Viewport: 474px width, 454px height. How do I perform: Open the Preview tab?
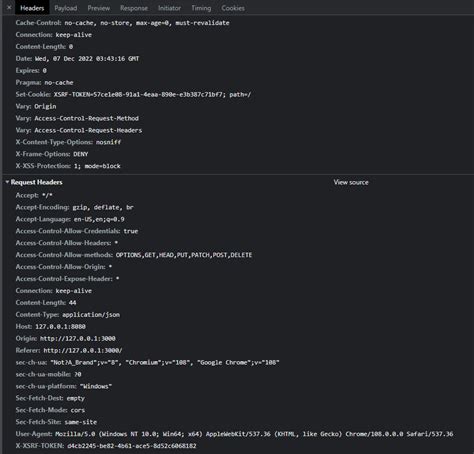tap(99, 8)
